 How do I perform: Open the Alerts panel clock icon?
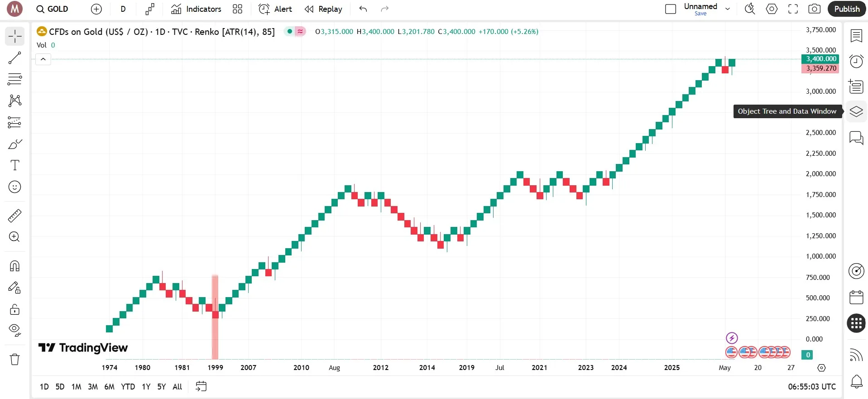pos(856,61)
